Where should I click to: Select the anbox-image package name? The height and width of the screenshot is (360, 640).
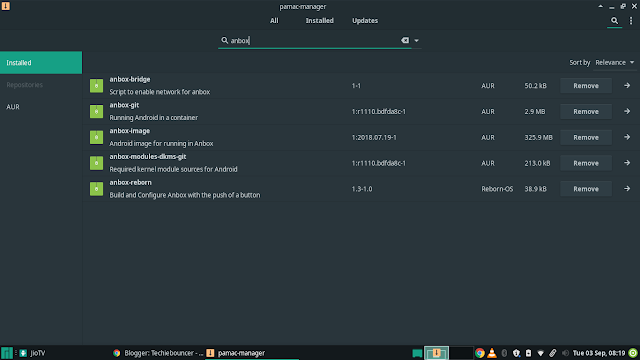point(129,131)
